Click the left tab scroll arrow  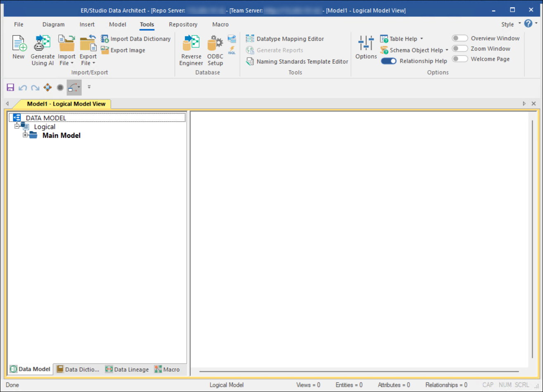pyautogui.click(x=7, y=104)
